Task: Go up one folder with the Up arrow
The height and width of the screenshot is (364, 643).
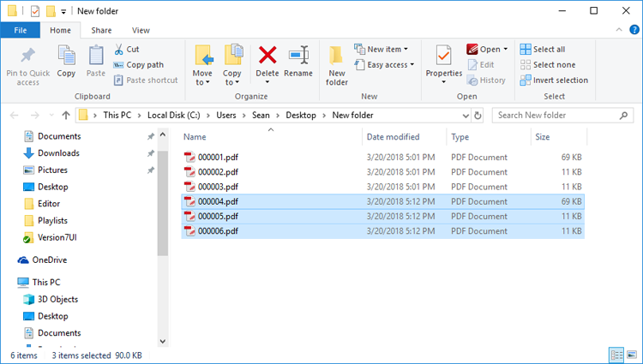Action: click(x=66, y=116)
